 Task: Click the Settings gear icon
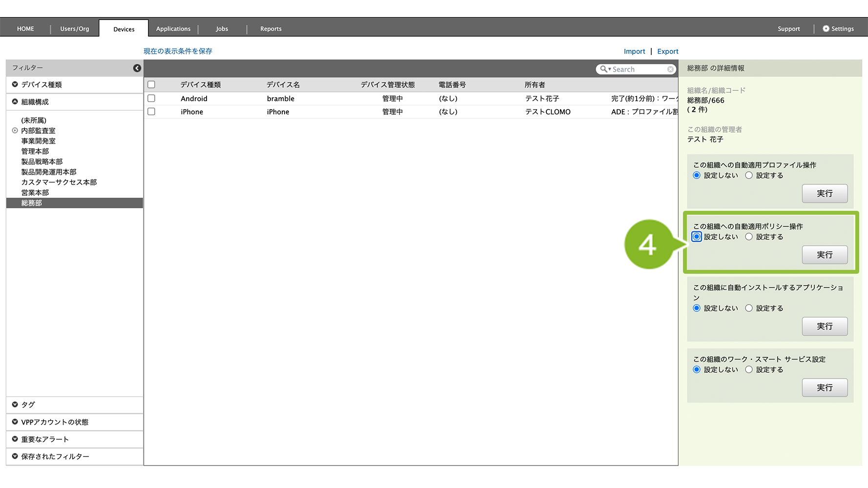pos(826,29)
